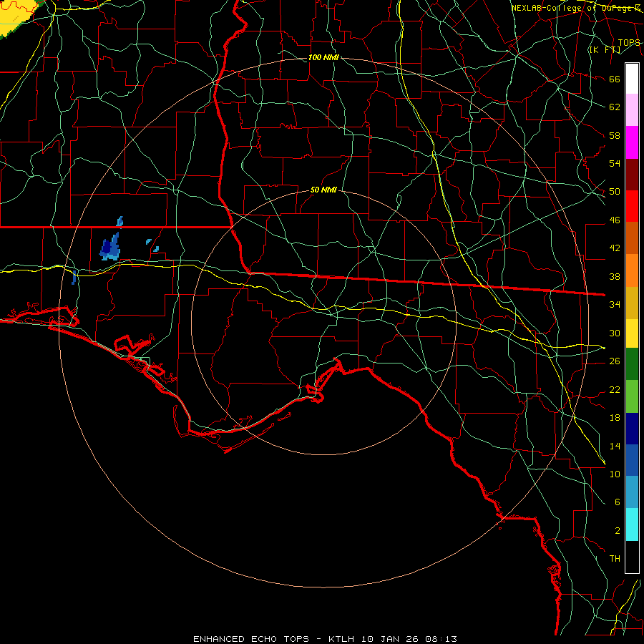The width and height of the screenshot is (644, 644).
Task: Click the bright red 50 K FT swatch
Action: [x=632, y=207]
